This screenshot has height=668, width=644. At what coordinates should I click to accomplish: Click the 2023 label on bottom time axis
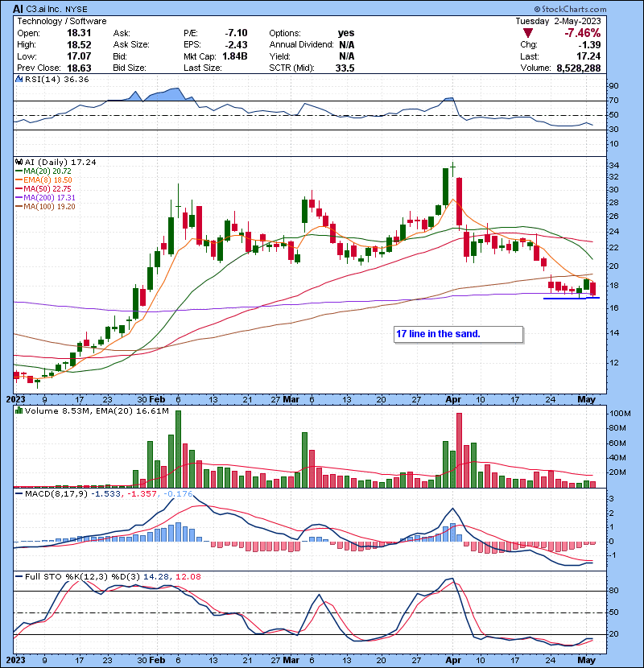[x=15, y=660]
